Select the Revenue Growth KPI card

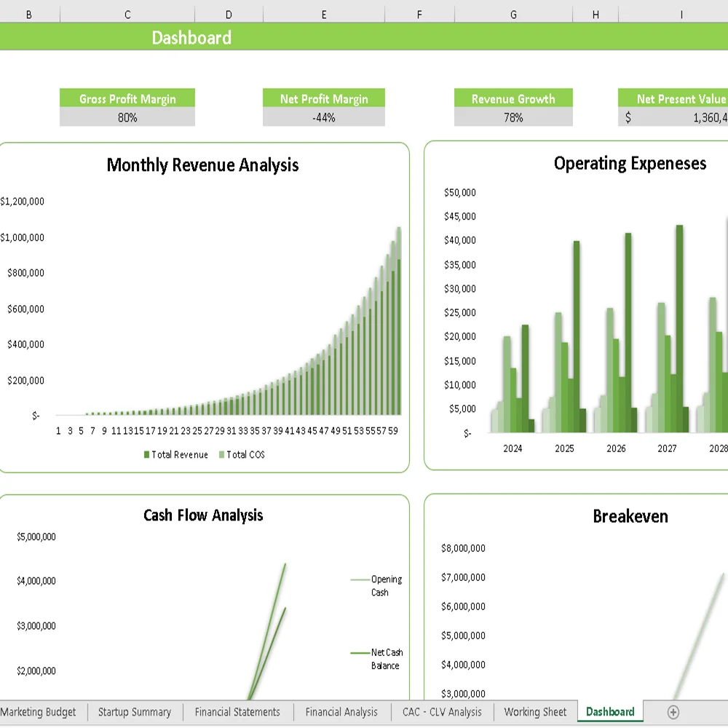513,106
